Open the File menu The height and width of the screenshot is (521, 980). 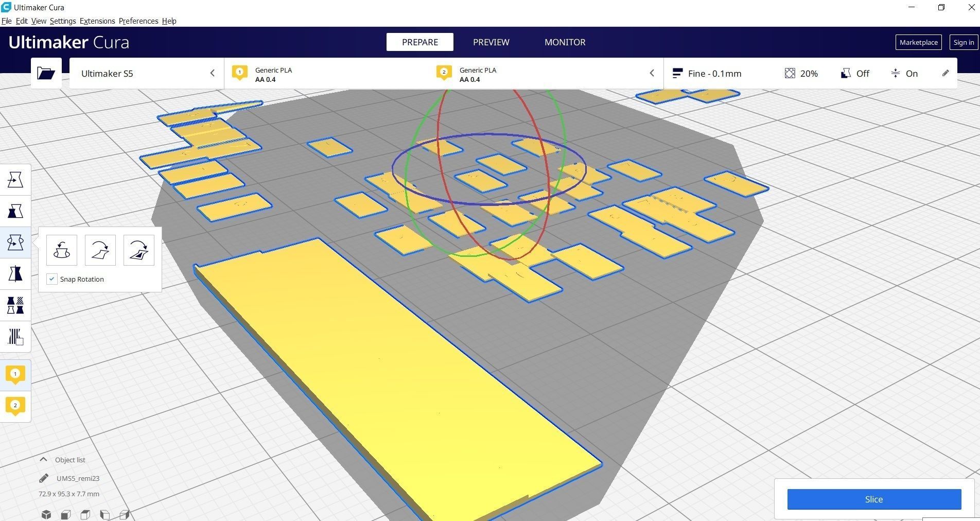[x=7, y=21]
